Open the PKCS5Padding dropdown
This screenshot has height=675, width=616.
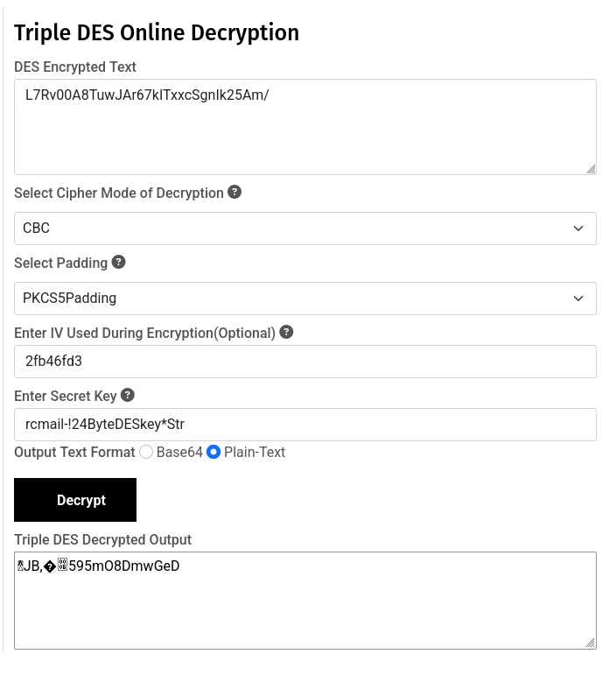(304, 299)
